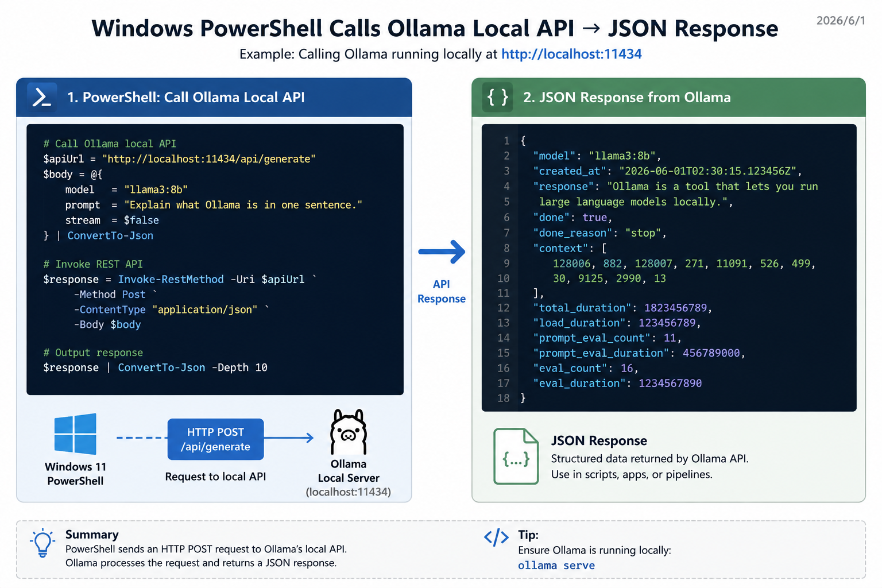The height and width of the screenshot is (588, 882).
Task: Click the "prompt_eval_count": 11 line
Action: pyautogui.click(x=607, y=338)
